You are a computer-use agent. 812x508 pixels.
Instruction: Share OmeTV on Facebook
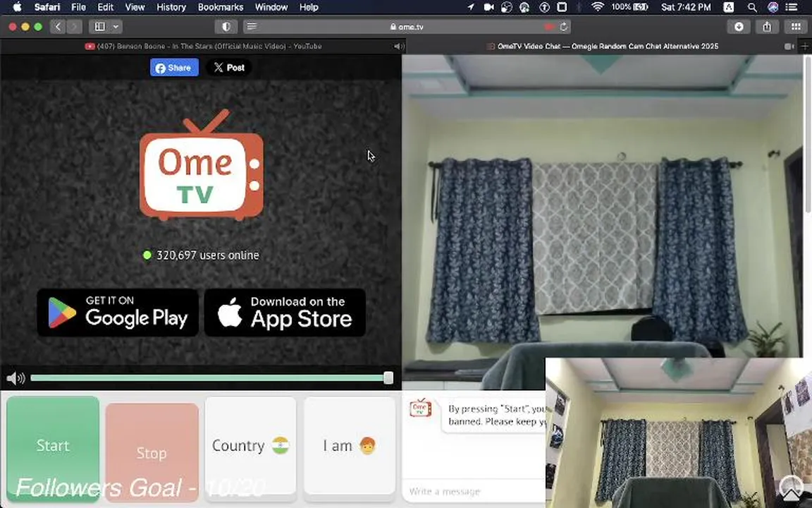click(174, 68)
